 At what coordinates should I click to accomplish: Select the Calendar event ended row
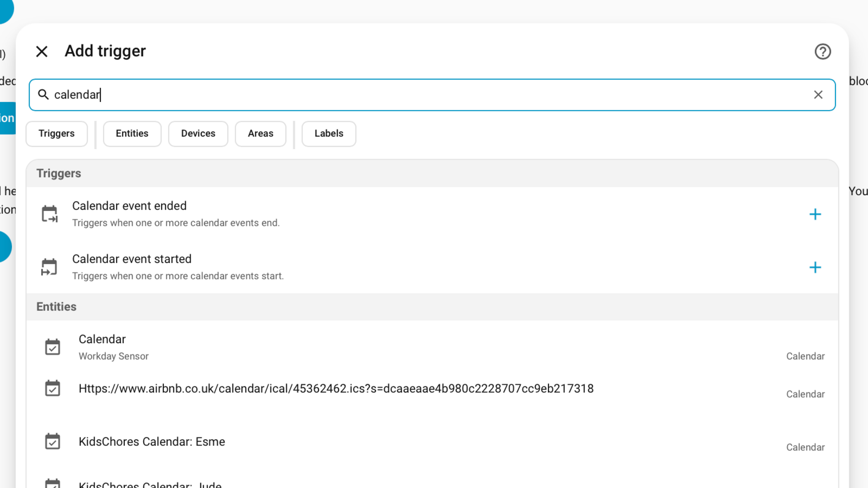tap(432, 214)
